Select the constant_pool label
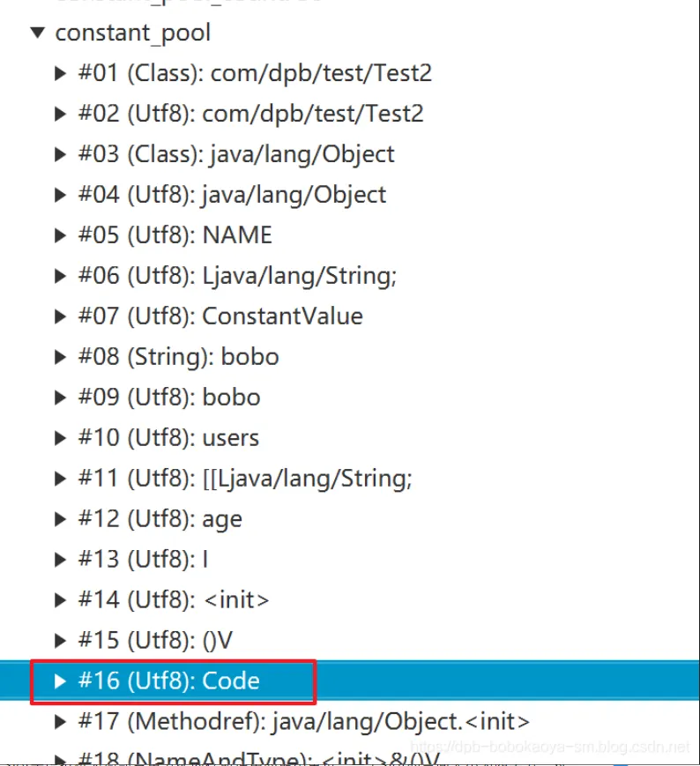The image size is (700, 766). (133, 33)
